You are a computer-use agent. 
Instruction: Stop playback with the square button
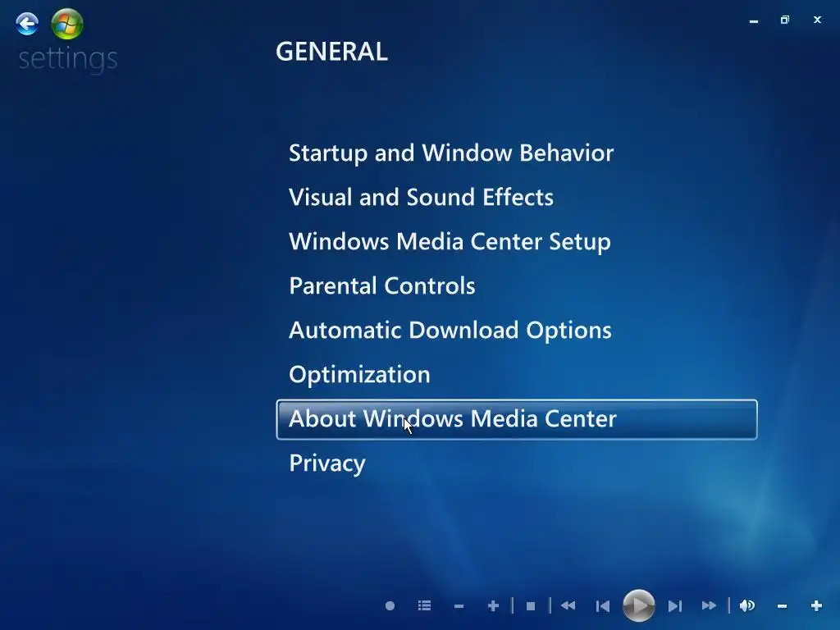click(531, 606)
